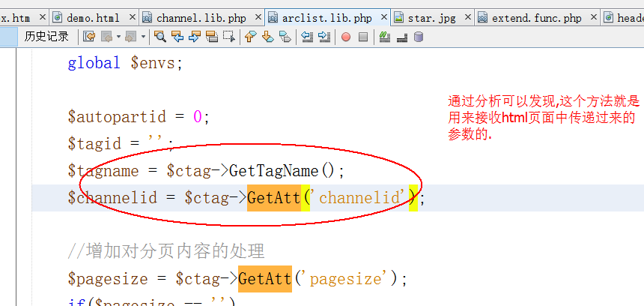This screenshot has width=644, height=306.
Task: Toggle rectangular selection mode
Action: (229, 36)
